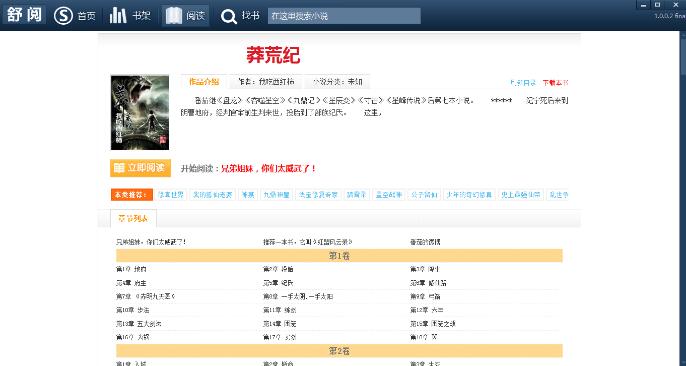The width and height of the screenshot is (686, 366).
Task: Open 第17章 in volume 1
Action: click(280, 337)
